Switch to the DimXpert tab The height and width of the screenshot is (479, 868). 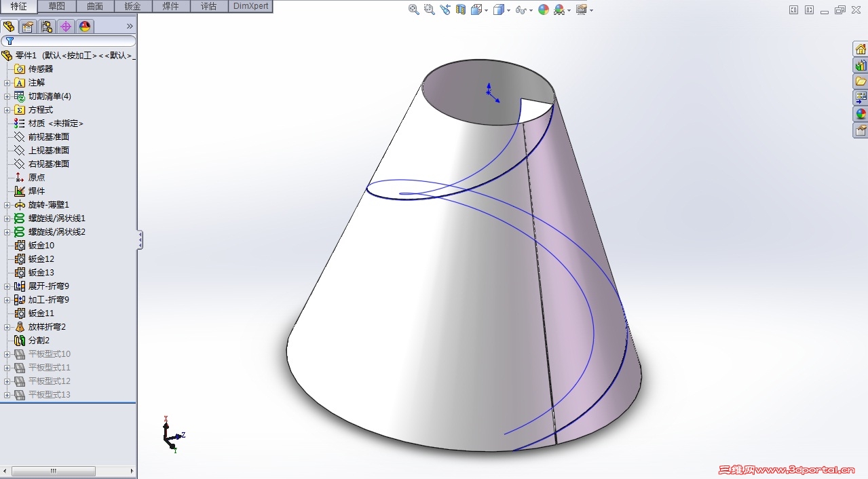click(251, 6)
